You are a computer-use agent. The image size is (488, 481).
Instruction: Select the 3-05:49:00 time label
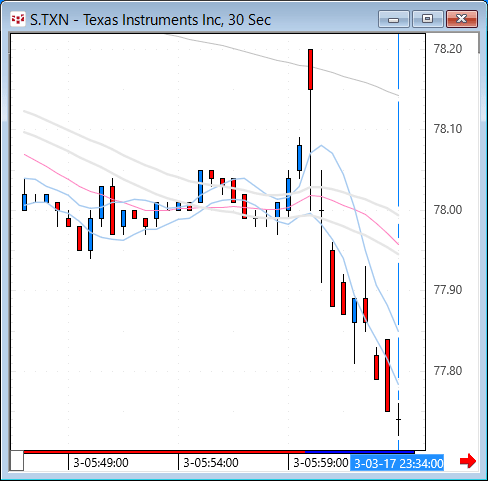pyautogui.click(x=101, y=463)
